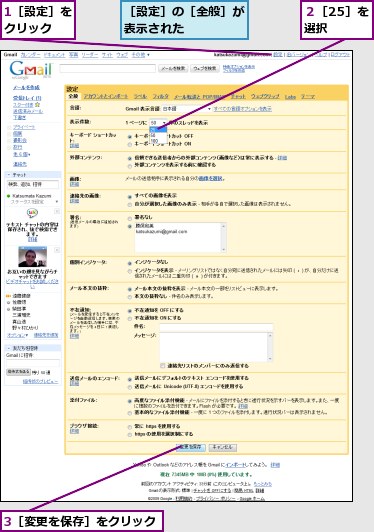Viewport: 374px width, 532px height.
Task: Open the ウェブクリップ tab
Action: pyautogui.click(x=265, y=97)
